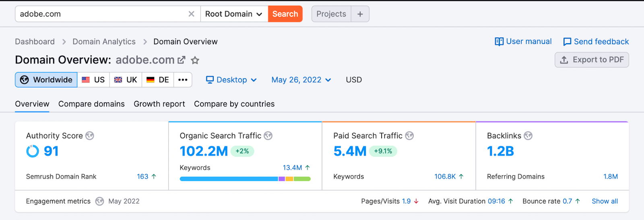Image resolution: width=644 pixels, height=220 pixels.
Task: Click globe icon next to Backlinks
Action: tap(528, 136)
